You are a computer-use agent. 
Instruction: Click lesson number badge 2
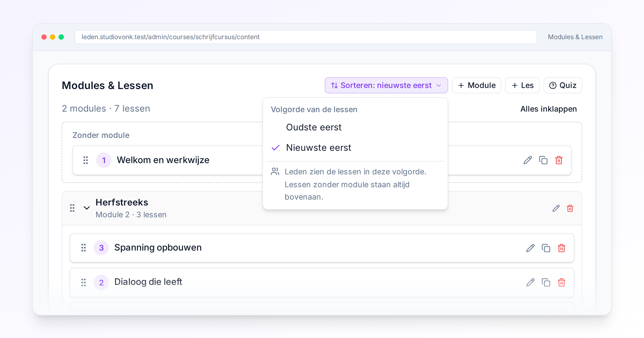[101, 282]
